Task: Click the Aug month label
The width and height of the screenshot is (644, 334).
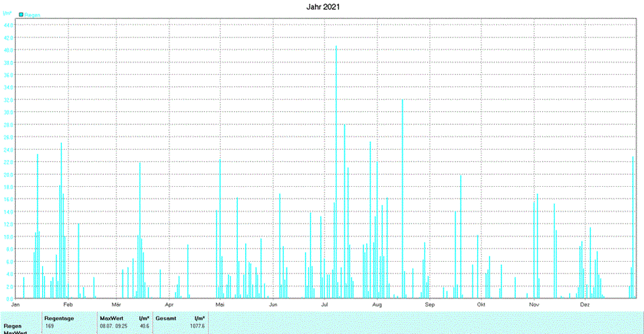Action: click(377, 304)
